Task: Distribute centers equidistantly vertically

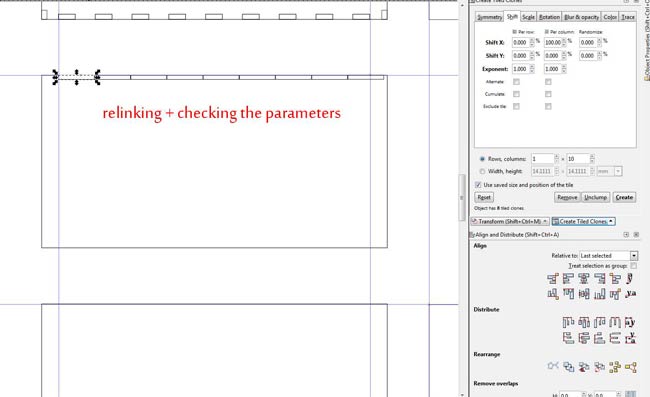Action: pos(584,338)
